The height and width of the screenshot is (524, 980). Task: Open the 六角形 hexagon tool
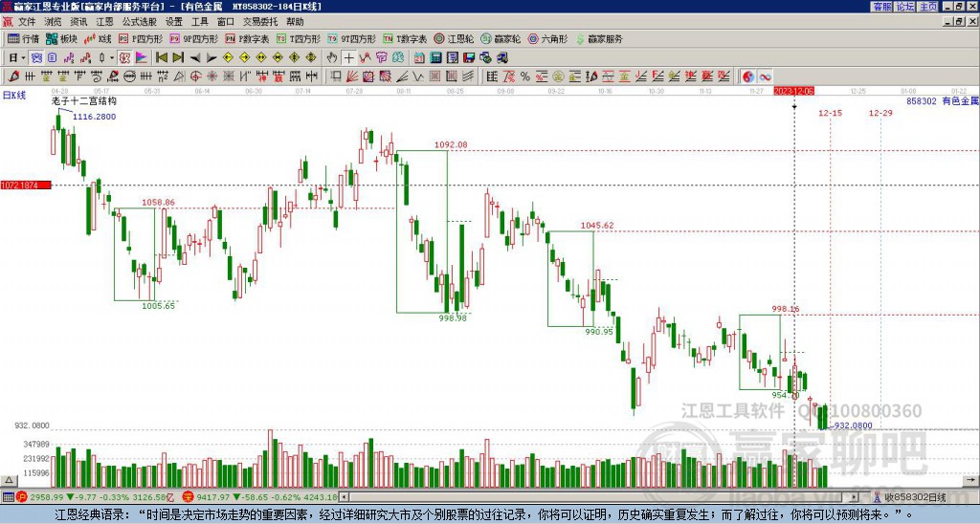(548, 38)
